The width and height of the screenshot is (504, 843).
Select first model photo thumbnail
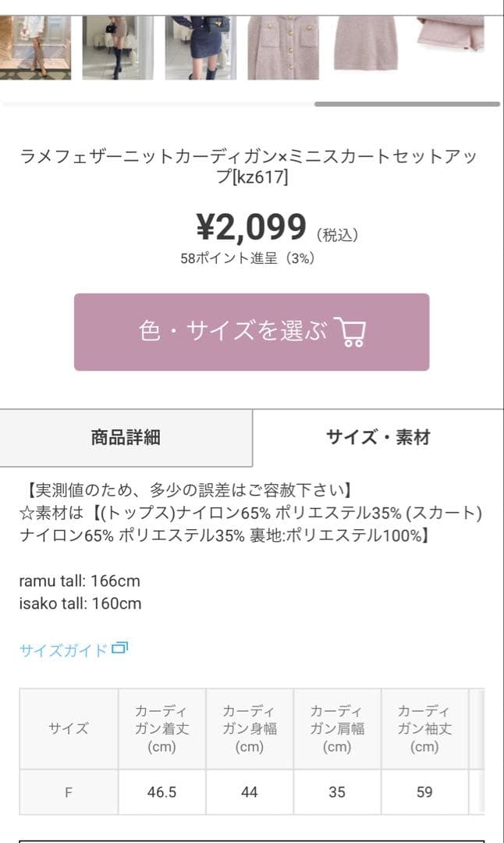(x=35, y=48)
